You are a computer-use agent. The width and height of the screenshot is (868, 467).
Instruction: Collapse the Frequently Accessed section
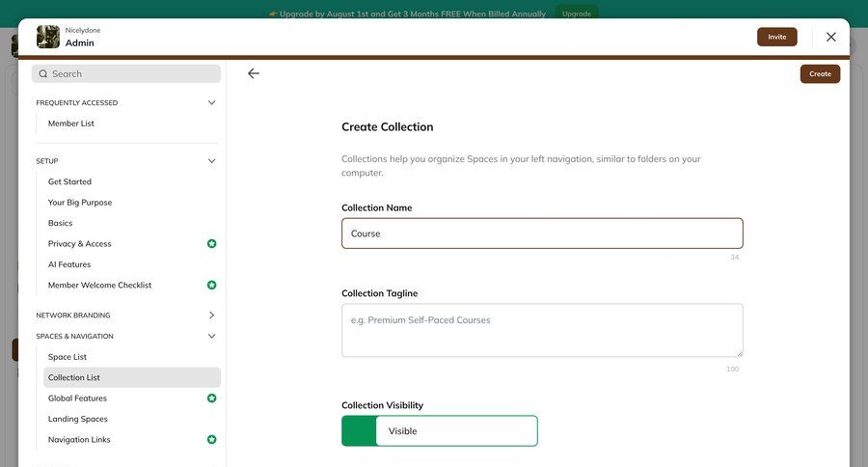click(x=212, y=103)
